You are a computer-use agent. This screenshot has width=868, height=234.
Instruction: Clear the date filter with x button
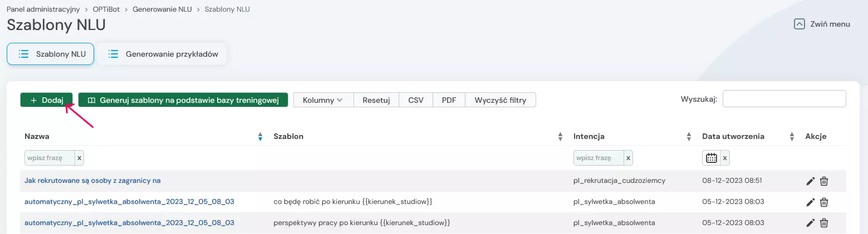(x=725, y=158)
